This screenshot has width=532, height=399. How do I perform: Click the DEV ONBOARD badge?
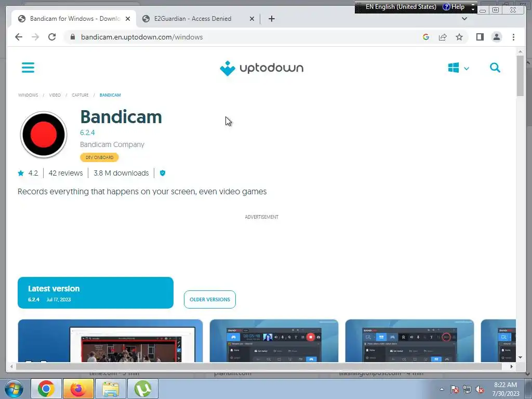coord(99,157)
